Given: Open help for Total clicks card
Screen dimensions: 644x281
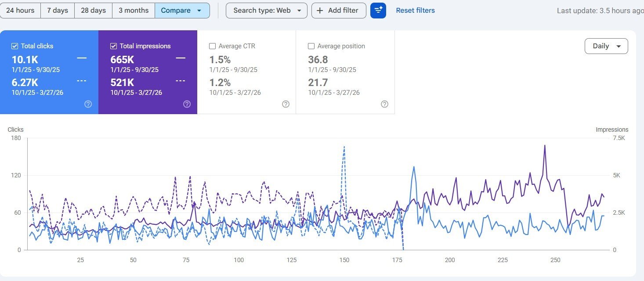Looking at the screenshot, I should tap(88, 104).
